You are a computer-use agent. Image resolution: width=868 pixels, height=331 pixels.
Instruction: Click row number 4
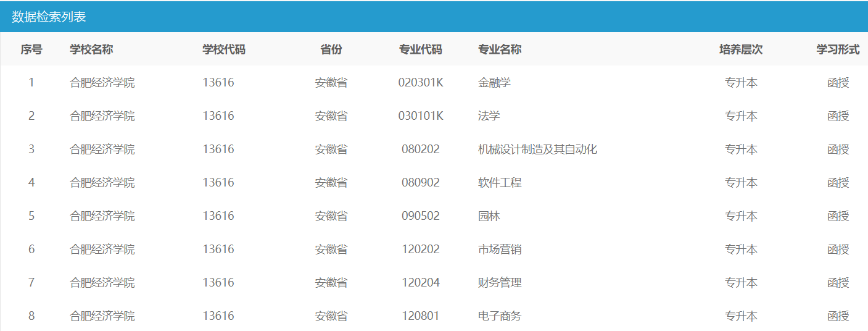point(31,182)
